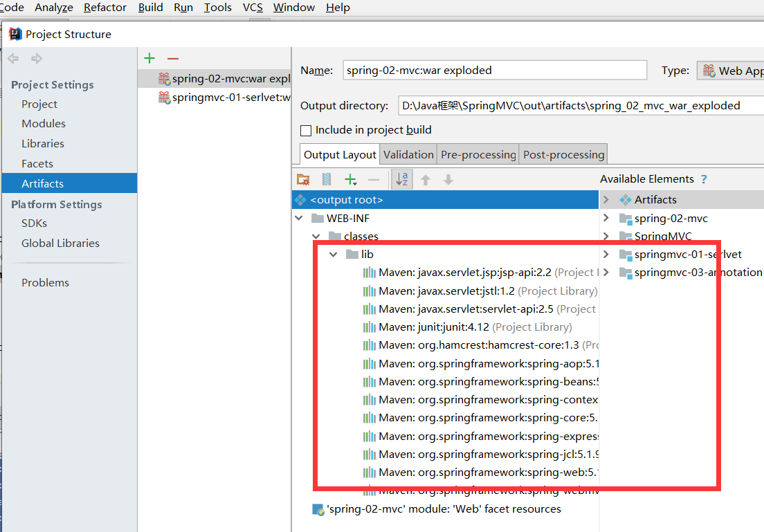Create an archive in the output layout
This screenshot has height=532, width=764.
[x=326, y=178]
